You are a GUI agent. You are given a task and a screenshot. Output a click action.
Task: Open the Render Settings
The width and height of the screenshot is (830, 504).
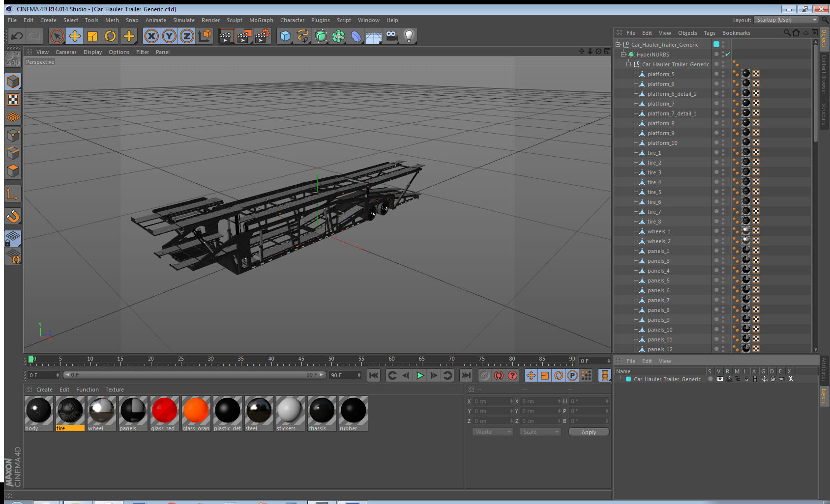(x=263, y=36)
